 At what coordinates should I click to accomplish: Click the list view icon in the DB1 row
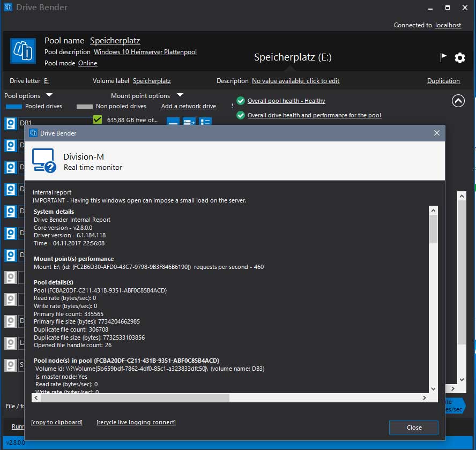tap(205, 122)
